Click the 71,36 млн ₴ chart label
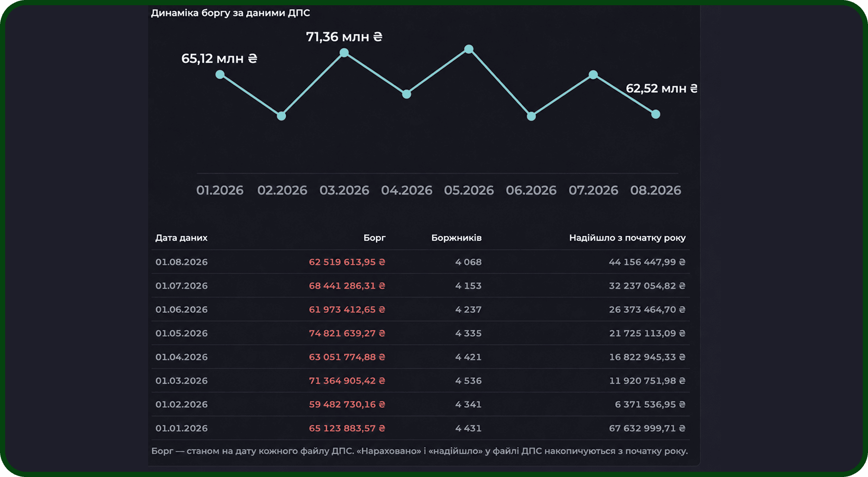 pos(344,37)
